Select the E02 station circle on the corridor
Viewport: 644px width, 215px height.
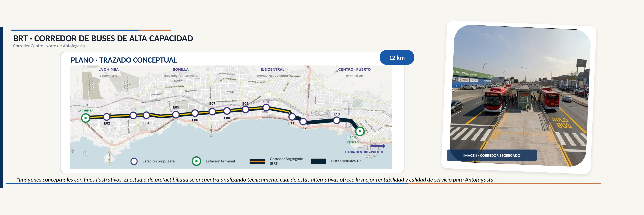(x=107, y=117)
